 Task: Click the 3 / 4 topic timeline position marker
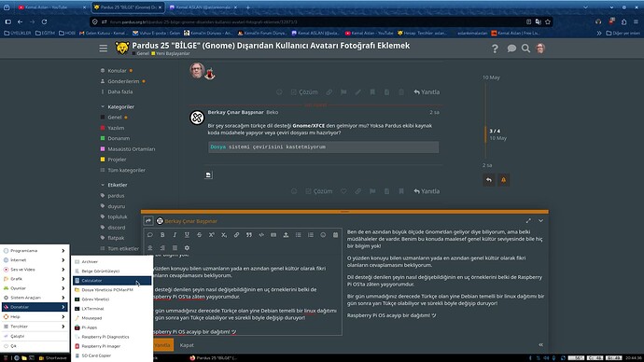(x=495, y=131)
